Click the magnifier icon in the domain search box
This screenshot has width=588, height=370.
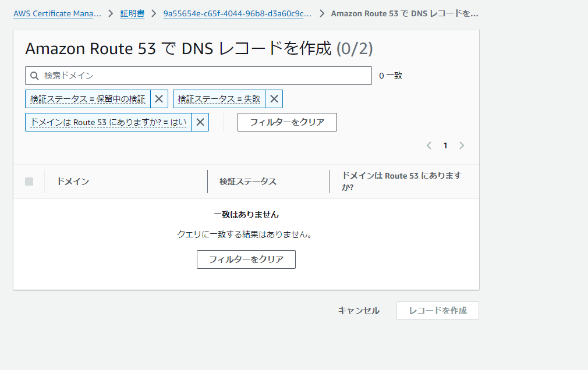34,76
